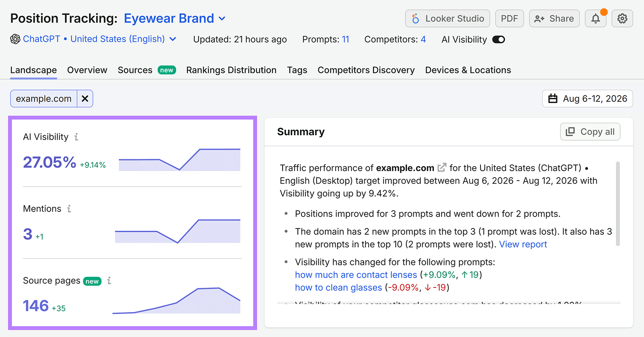Click the Summary panel scrollbar
Screen dimensions: 644x337
pos(618,204)
